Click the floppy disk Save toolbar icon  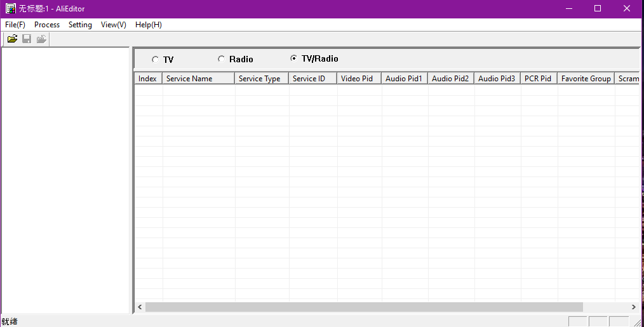coord(27,39)
